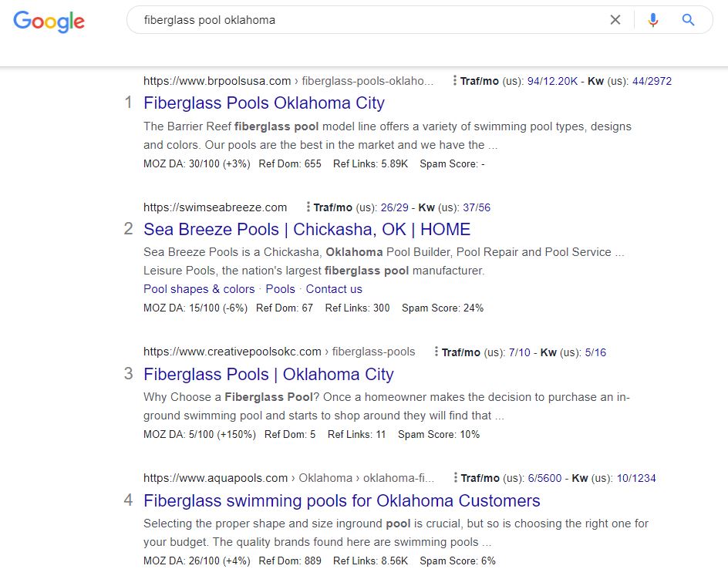728x569 pixels.
Task: Click traffic value 7/10
Action: tap(520, 352)
